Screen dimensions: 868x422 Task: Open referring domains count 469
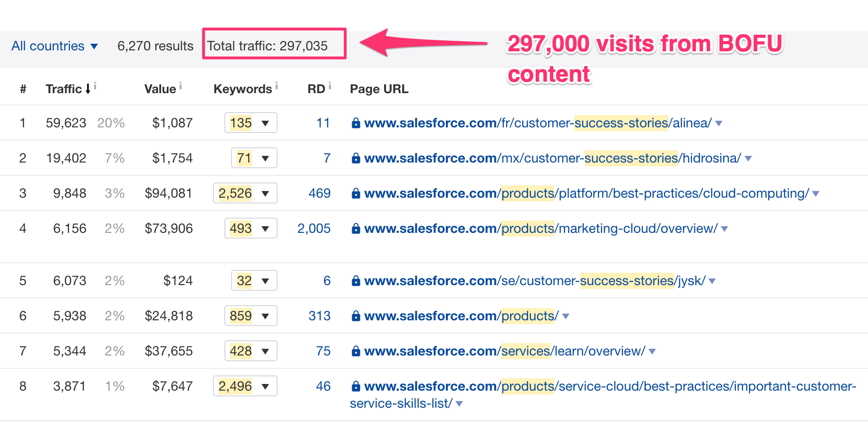[319, 193]
